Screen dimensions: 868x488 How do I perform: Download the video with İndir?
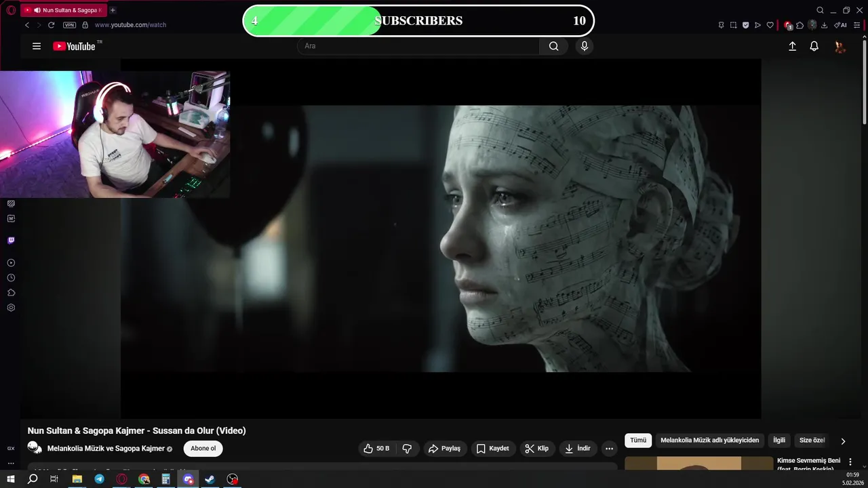(x=578, y=449)
